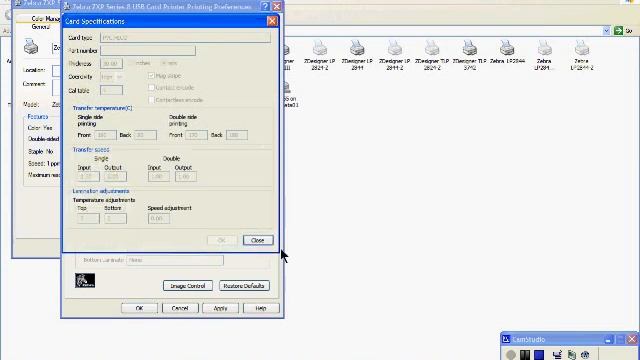Click the Go arrow in the address bar
640x360 pixels.
pyautogui.click(x=618, y=31)
